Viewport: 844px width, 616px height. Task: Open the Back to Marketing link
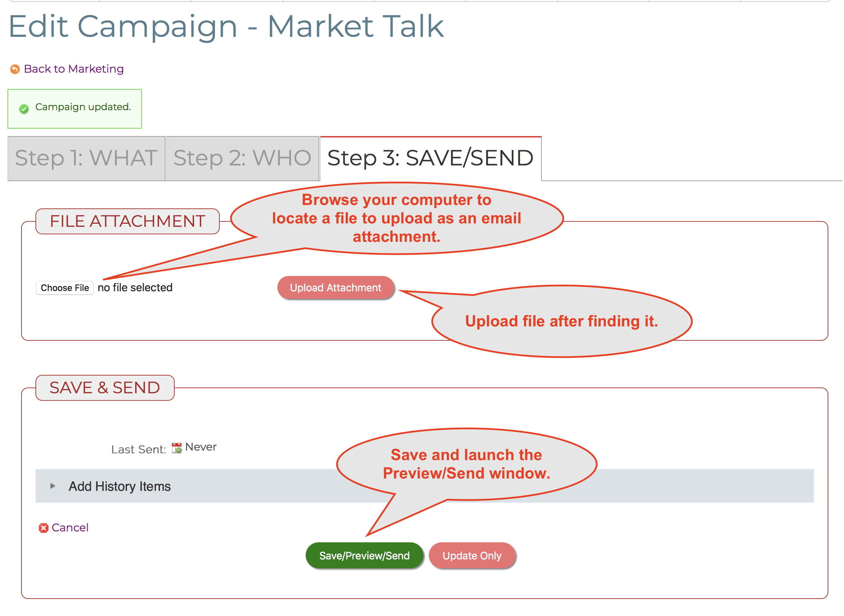pyautogui.click(x=73, y=69)
